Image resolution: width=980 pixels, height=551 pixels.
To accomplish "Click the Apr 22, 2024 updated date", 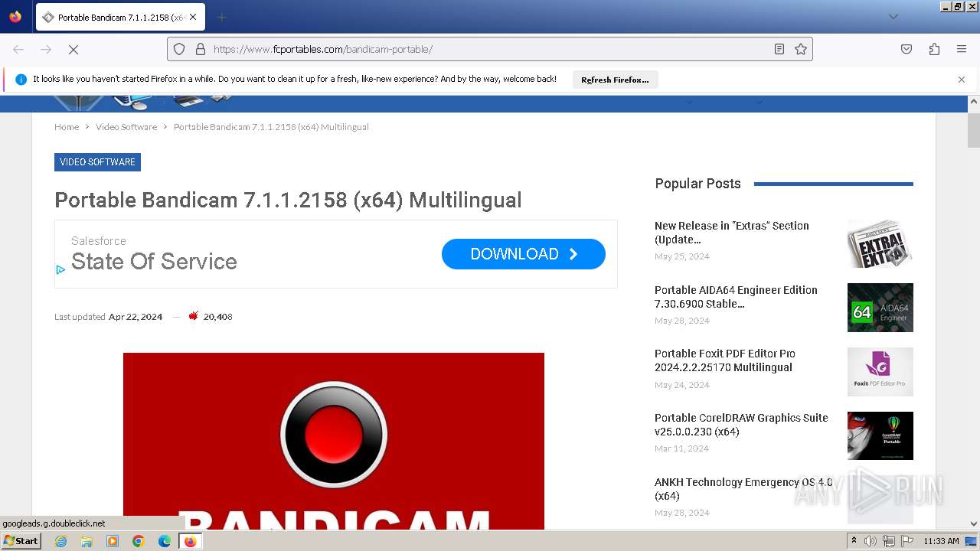I will [x=136, y=317].
